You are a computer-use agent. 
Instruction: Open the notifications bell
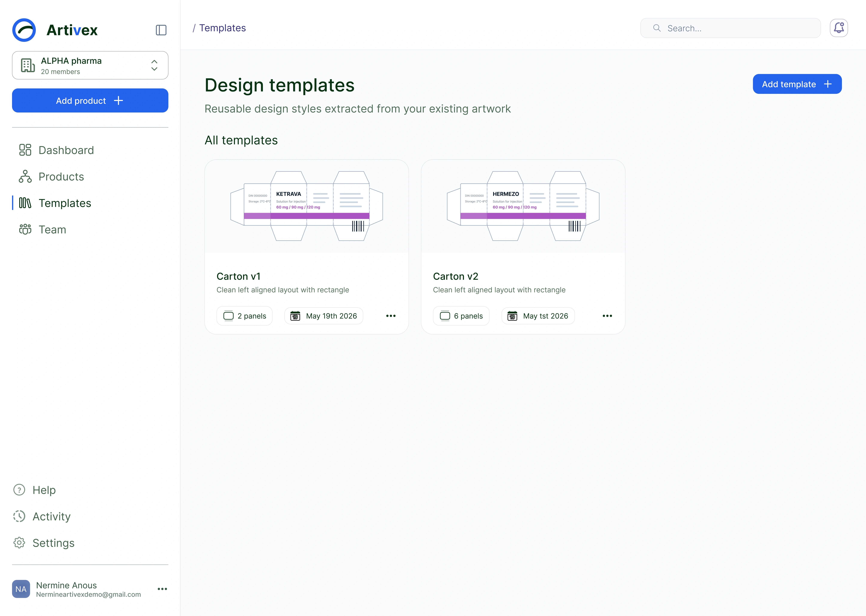(839, 28)
